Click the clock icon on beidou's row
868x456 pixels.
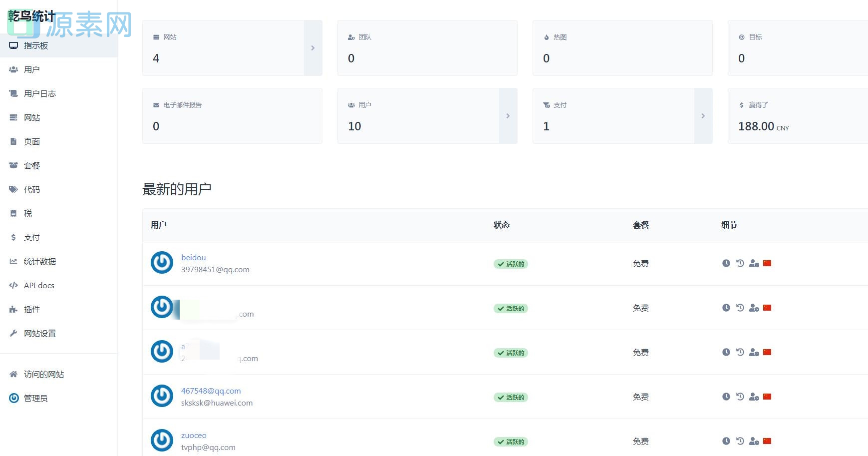click(726, 263)
